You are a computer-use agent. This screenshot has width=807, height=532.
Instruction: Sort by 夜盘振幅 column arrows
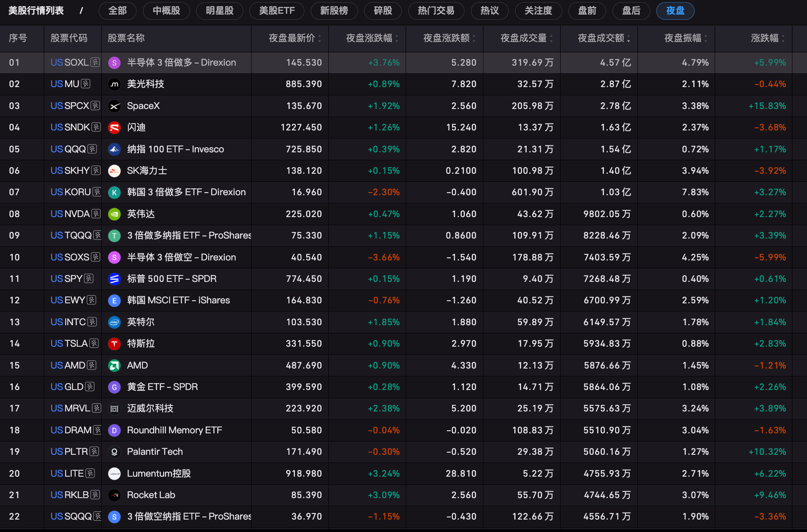(x=706, y=39)
